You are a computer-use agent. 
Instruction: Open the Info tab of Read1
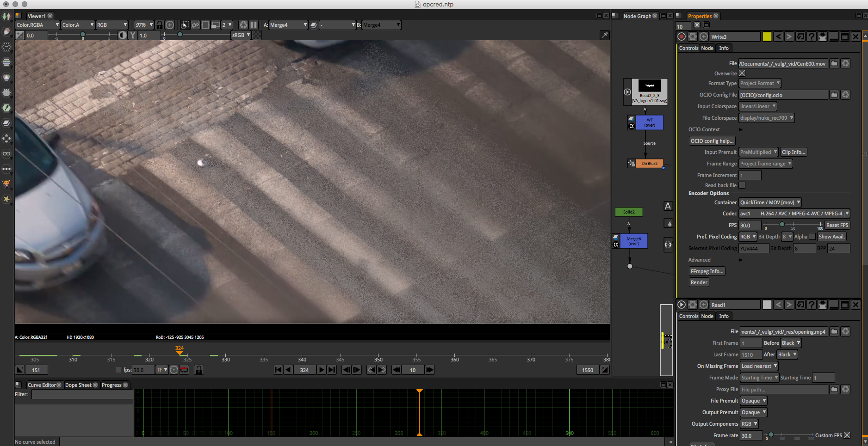[x=724, y=316]
